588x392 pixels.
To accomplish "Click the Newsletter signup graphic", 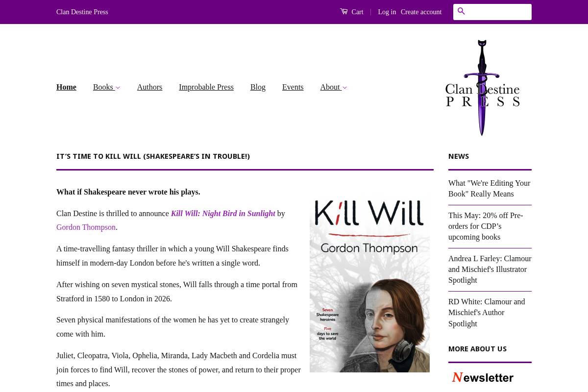I will tap(483, 377).
